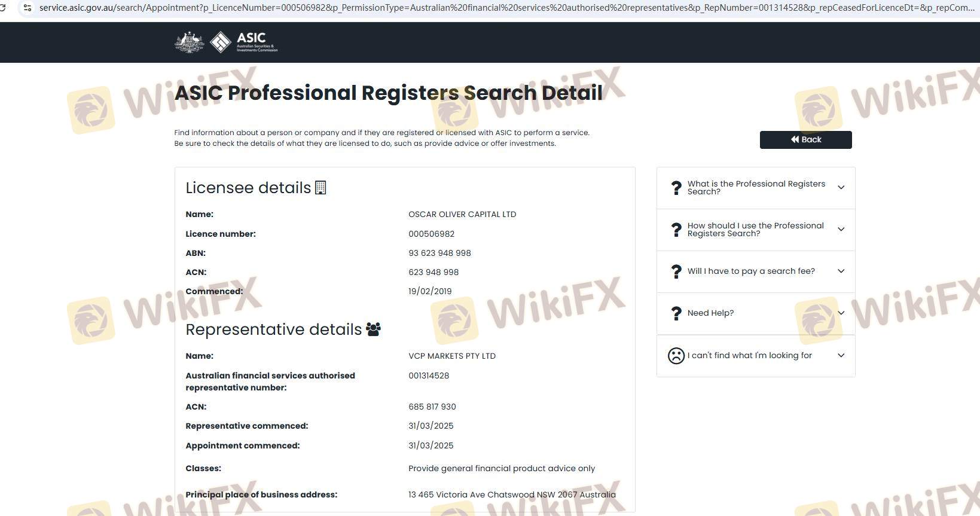Click question mark icon beside Need Help
This screenshot has height=516, width=980.
(676, 313)
